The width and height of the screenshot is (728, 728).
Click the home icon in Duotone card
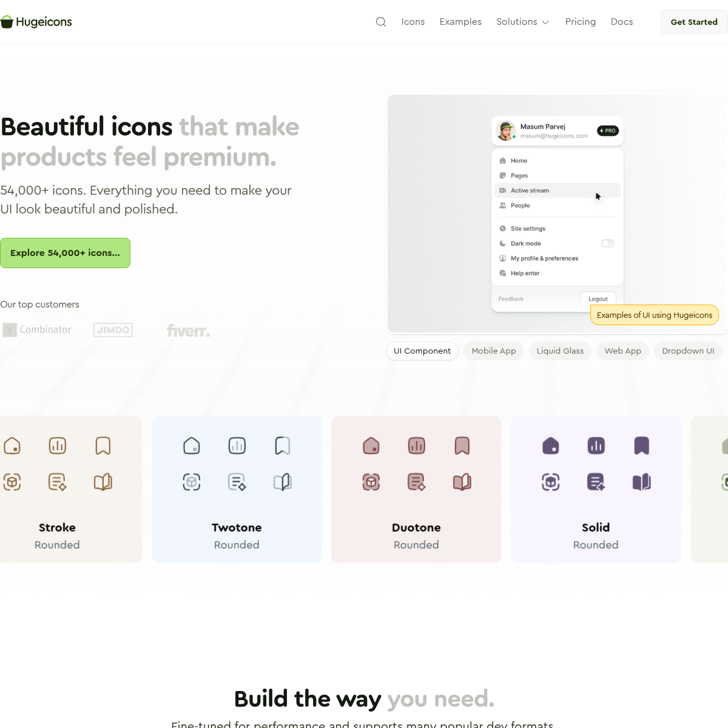pyautogui.click(x=371, y=446)
